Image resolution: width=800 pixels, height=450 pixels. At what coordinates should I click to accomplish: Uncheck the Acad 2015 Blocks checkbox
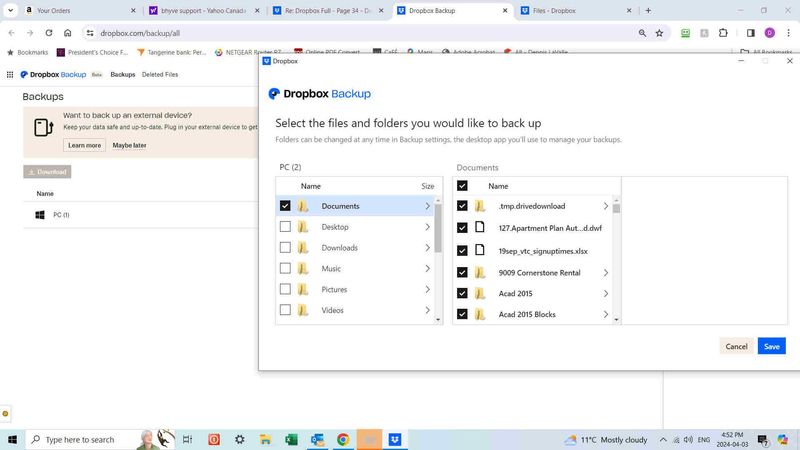(462, 315)
